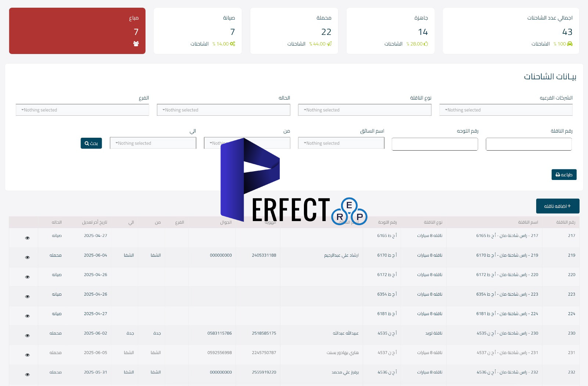Click driver name ارشاد علي عبدالرحيم
588x386 pixels.
click(341, 255)
